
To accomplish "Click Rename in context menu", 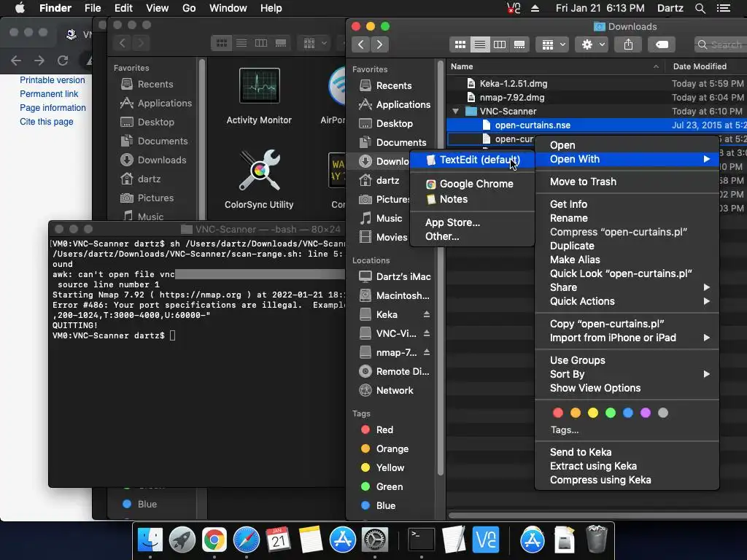I will pyautogui.click(x=627, y=218).
